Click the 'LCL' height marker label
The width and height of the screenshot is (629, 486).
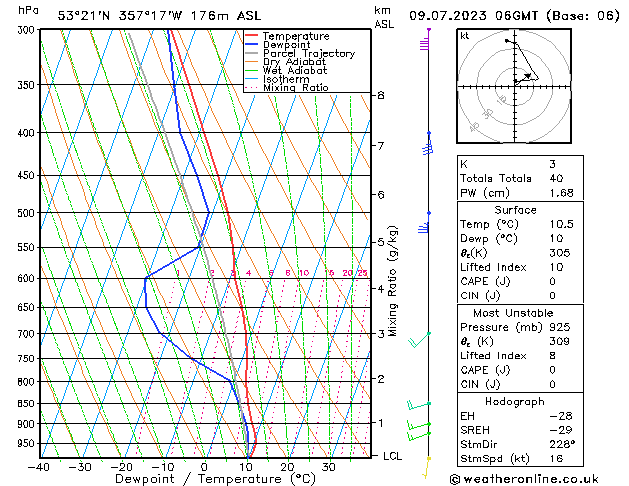(392, 456)
